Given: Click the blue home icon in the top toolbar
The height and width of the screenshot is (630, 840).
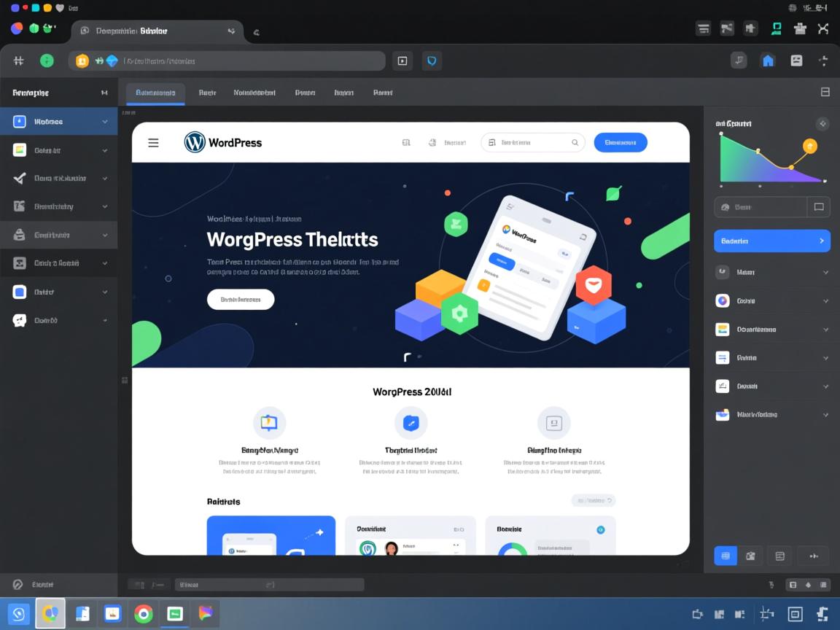Looking at the screenshot, I should click(x=768, y=61).
